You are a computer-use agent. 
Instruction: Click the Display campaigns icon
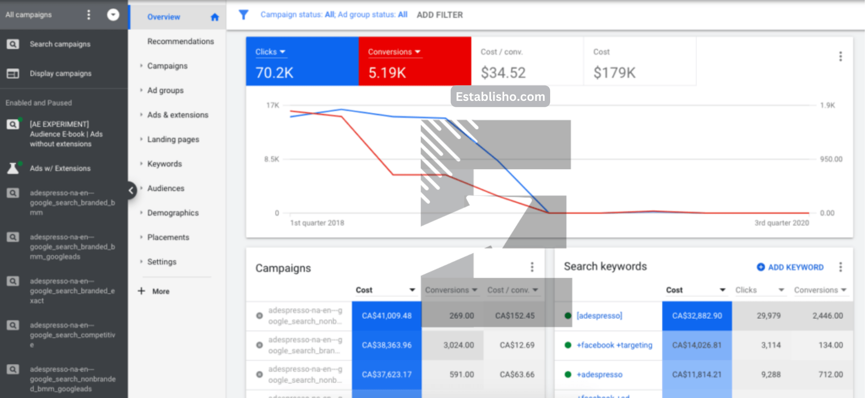click(x=13, y=73)
